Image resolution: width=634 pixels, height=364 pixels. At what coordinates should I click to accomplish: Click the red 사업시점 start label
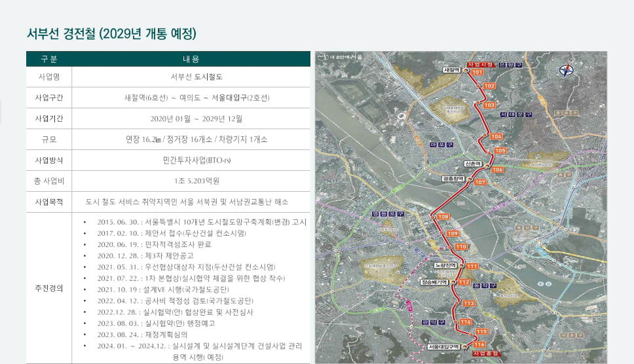tap(479, 64)
